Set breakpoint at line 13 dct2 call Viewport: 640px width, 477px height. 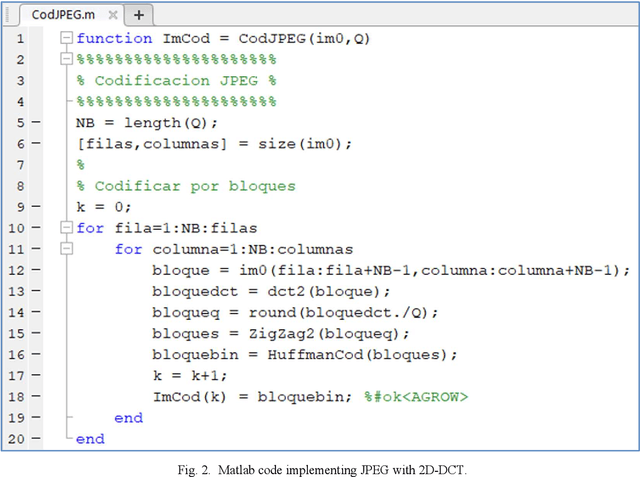coord(36,291)
